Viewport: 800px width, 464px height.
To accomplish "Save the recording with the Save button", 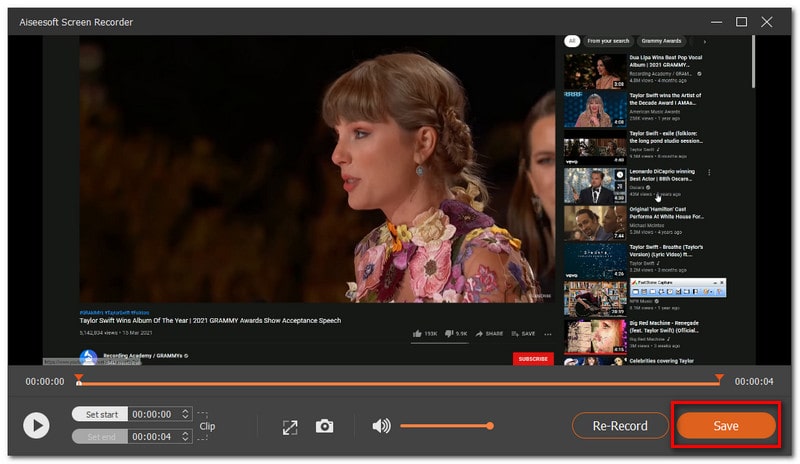I will tap(726, 426).
